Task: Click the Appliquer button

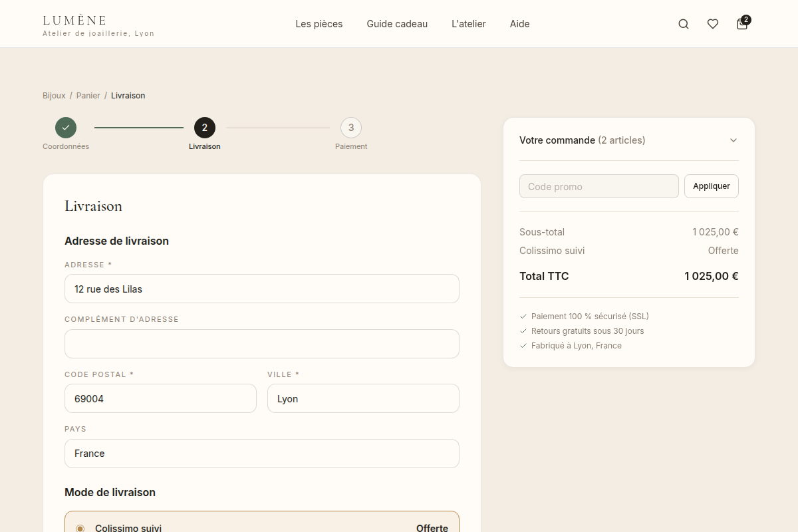Action: pos(712,186)
